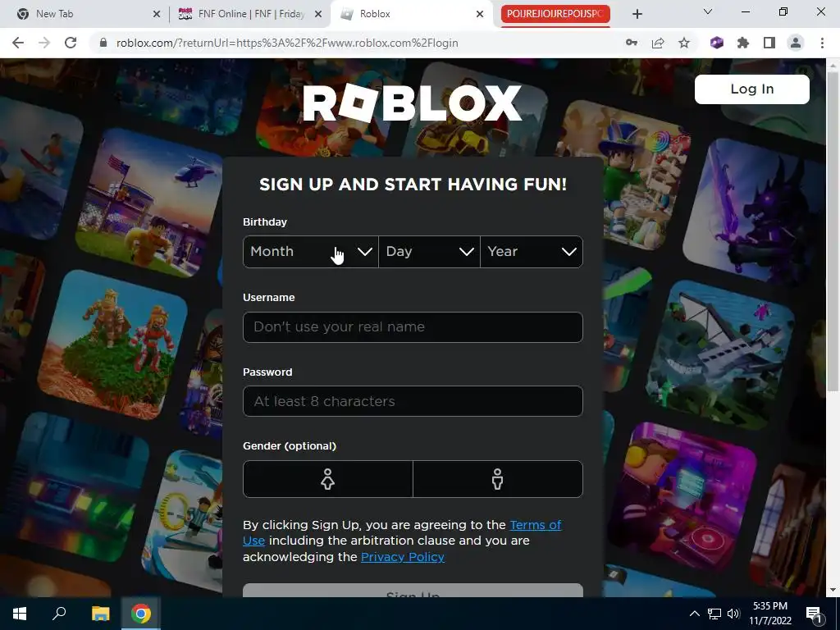Open a new browser tab

637,14
